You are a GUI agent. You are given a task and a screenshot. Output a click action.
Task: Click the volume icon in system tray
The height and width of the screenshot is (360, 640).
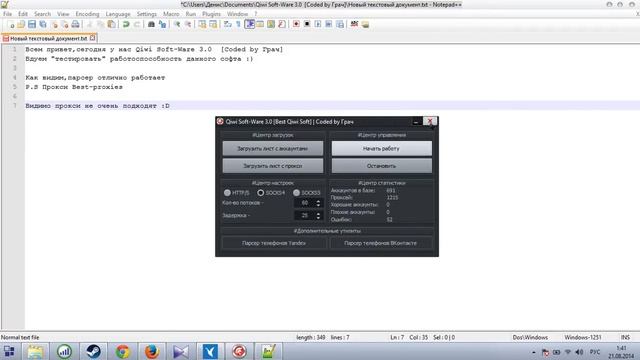pos(579,352)
